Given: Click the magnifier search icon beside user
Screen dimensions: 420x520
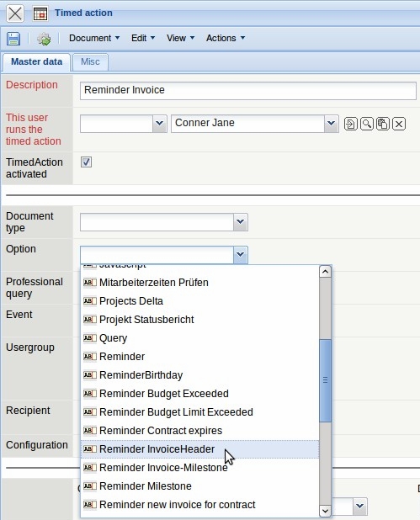Looking at the screenshot, I should coord(367,124).
